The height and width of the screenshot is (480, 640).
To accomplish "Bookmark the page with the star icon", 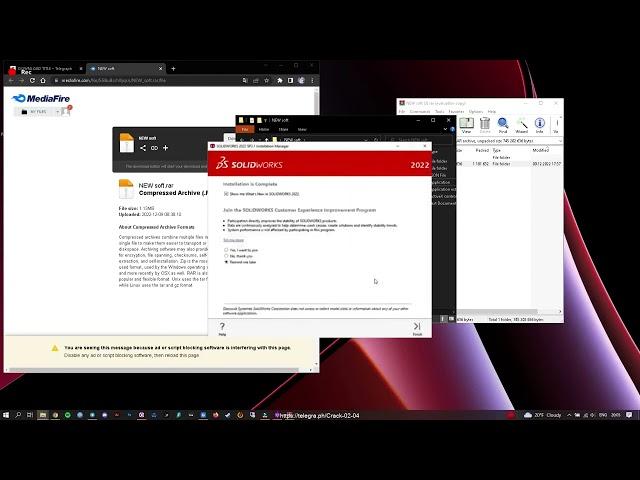I will click(267, 80).
